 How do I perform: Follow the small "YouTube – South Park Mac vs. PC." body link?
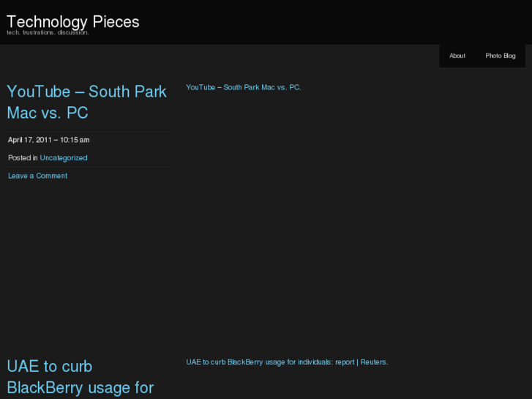coord(243,87)
